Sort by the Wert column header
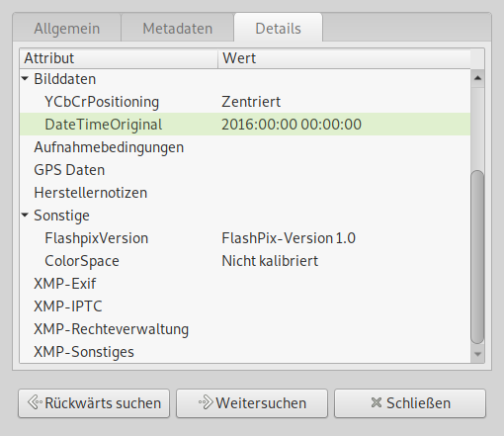Image resolution: width=504 pixels, height=436 pixels. click(344, 58)
